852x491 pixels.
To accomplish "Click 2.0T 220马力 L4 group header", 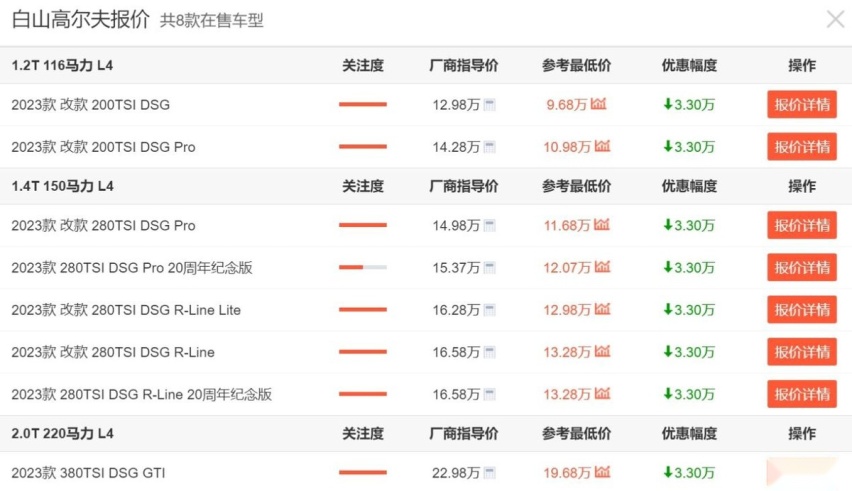I will coord(62,434).
